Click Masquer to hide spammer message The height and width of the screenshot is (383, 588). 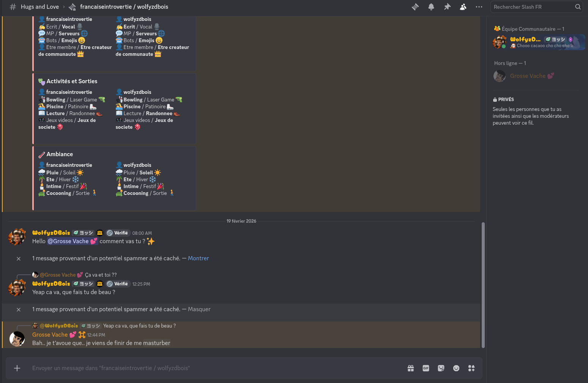coord(199,309)
